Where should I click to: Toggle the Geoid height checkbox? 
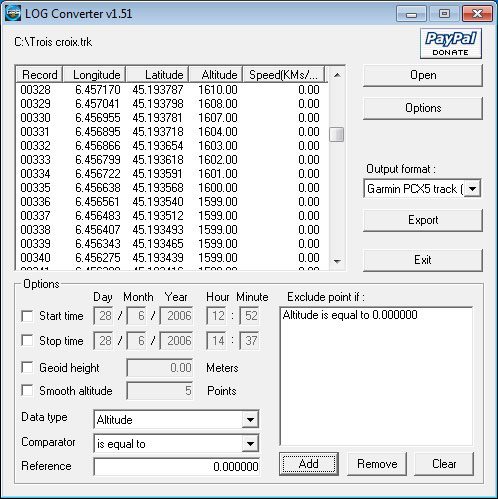[27, 368]
